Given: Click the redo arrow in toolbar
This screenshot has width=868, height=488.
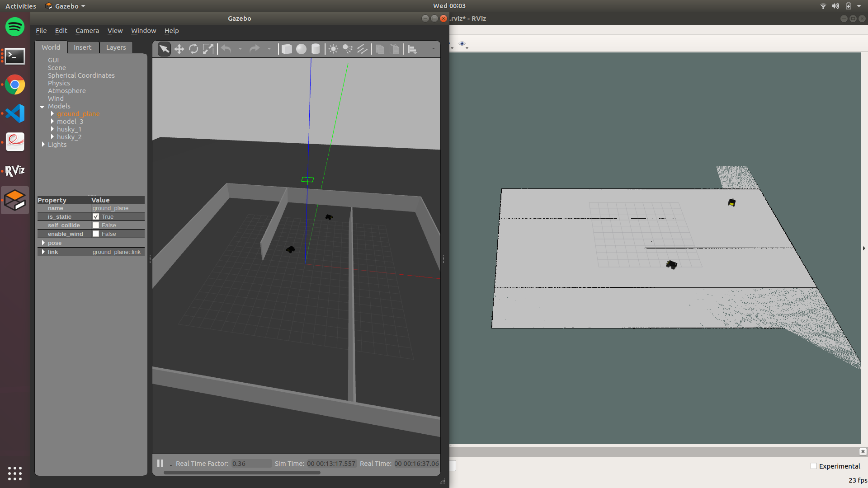Looking at the screenshot, I should pos(255,49).
